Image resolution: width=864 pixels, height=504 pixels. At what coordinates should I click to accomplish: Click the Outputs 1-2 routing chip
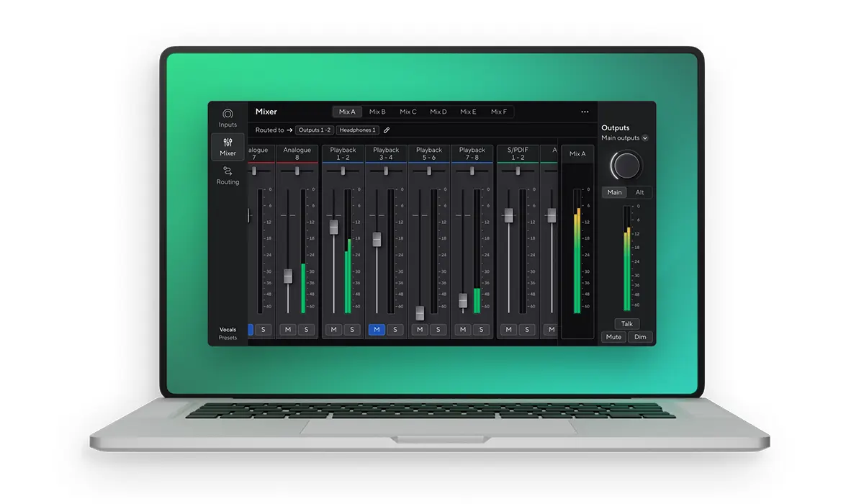pyautogui.click(x=314, y=130)
